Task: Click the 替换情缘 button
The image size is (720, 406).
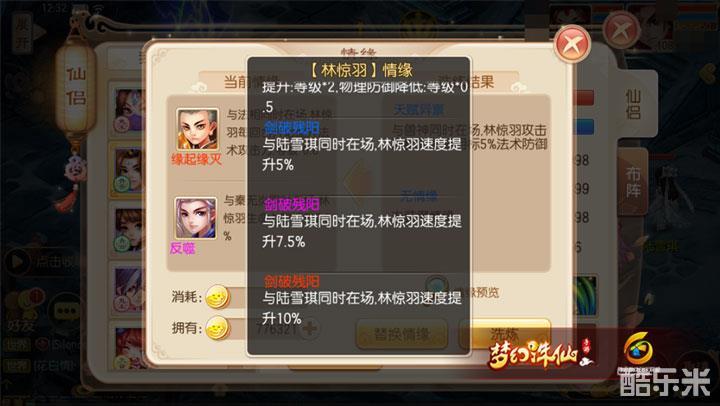Action: (402, 334)
